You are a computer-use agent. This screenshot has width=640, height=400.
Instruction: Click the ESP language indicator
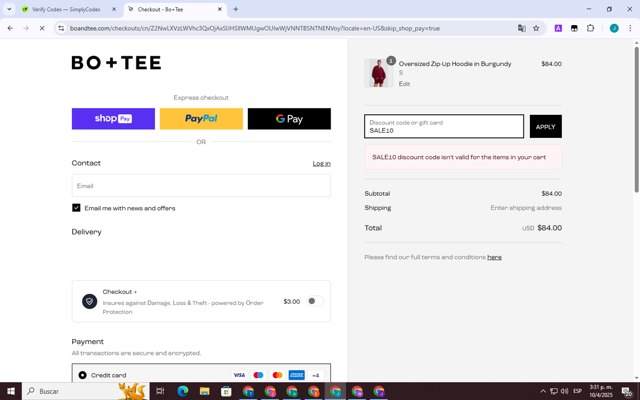(577, 391)
